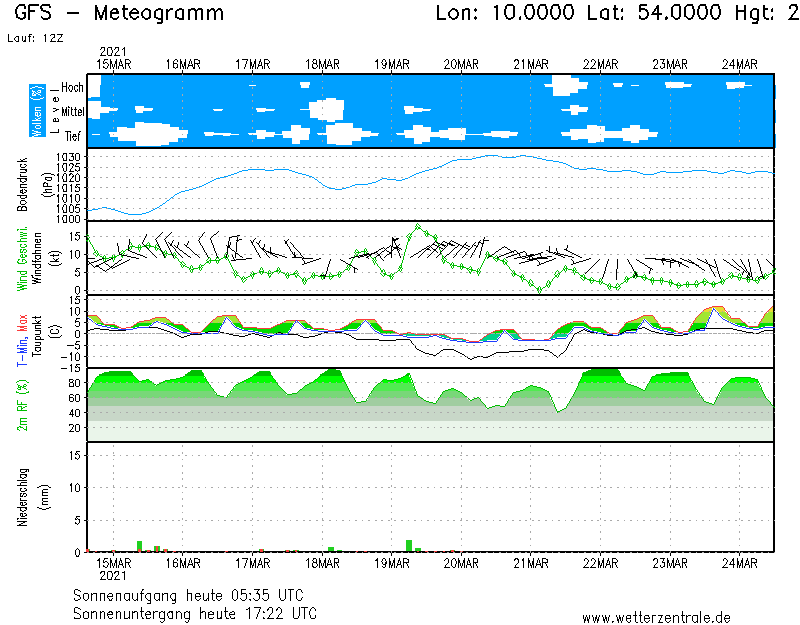Click the tallest green precipitation bar near 19MAR
This screenshot has width=800, height=625.
click(x=409, y=545)
